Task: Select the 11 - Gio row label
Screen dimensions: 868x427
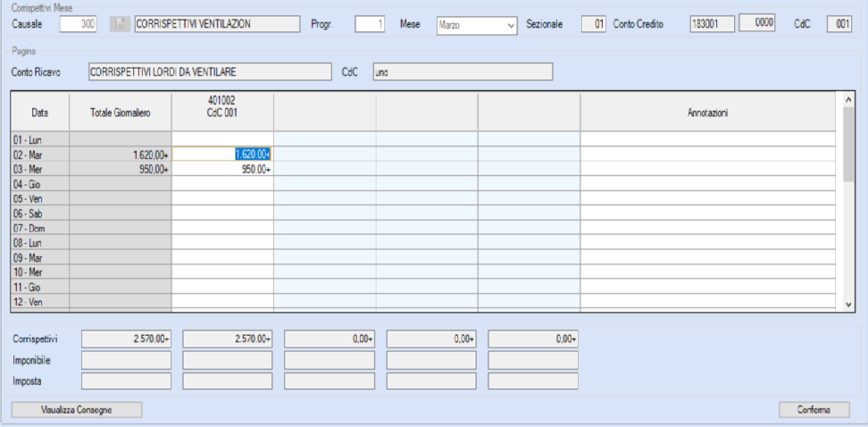Action: tap(40, 288)
